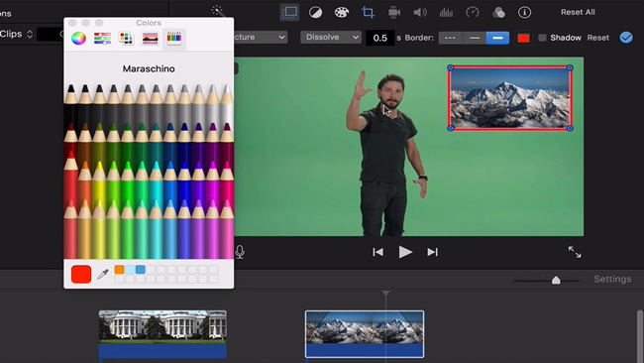644x363 pixels.
Task: Switch to the color wheel tab
Action: pyautogui.click(x=78, y=39)
